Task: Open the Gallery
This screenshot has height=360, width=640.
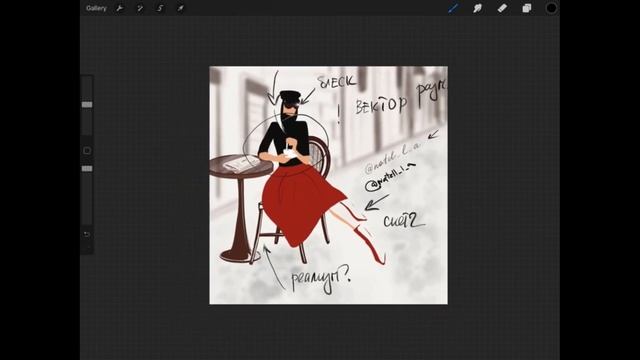Action: point(96,8)
